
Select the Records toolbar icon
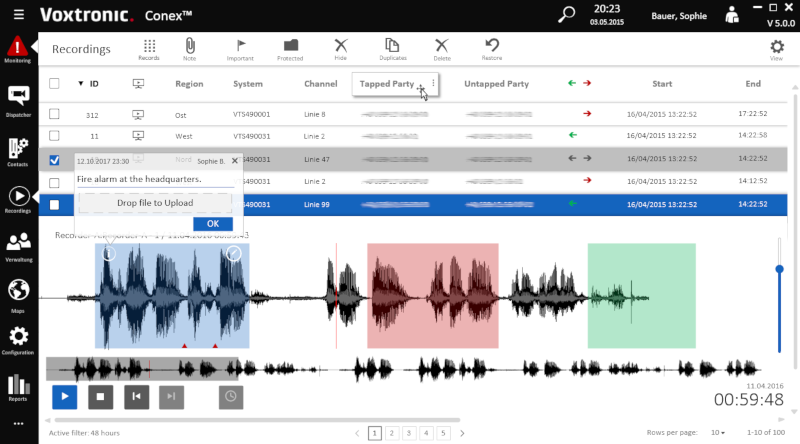coord(149,50)
